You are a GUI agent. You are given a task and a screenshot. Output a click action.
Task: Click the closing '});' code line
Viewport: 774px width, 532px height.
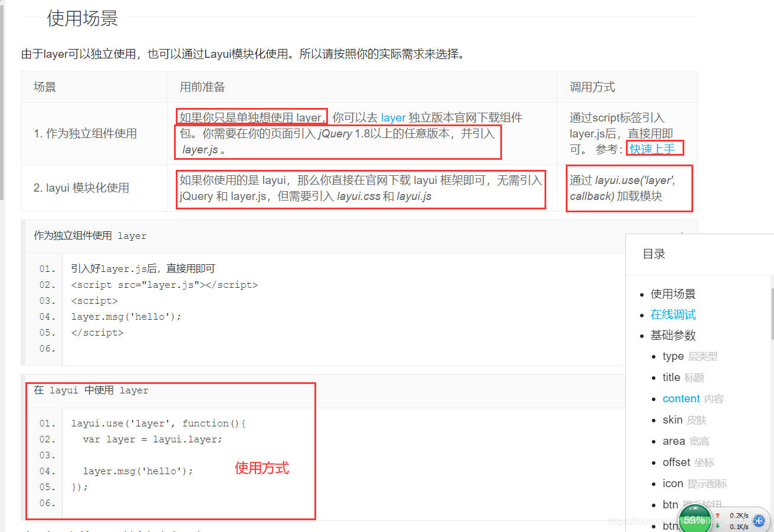tap(80, 487)
